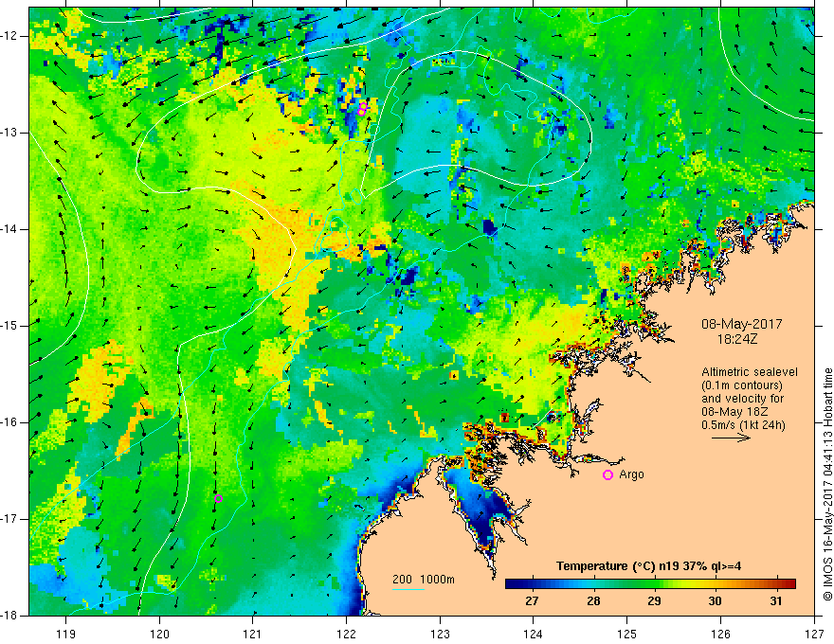Click the latitude label '-13'
Image resolution: width=834 pixels, height=644 pixels.
coord(9,133)
